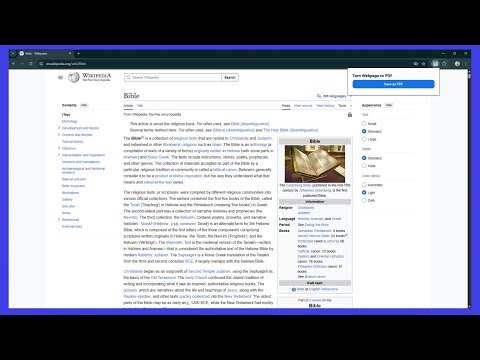The width and height of the screenshot is (480, 360).
Task: Click the Wikisource icon in the infobox
Action: coord(294,289)
